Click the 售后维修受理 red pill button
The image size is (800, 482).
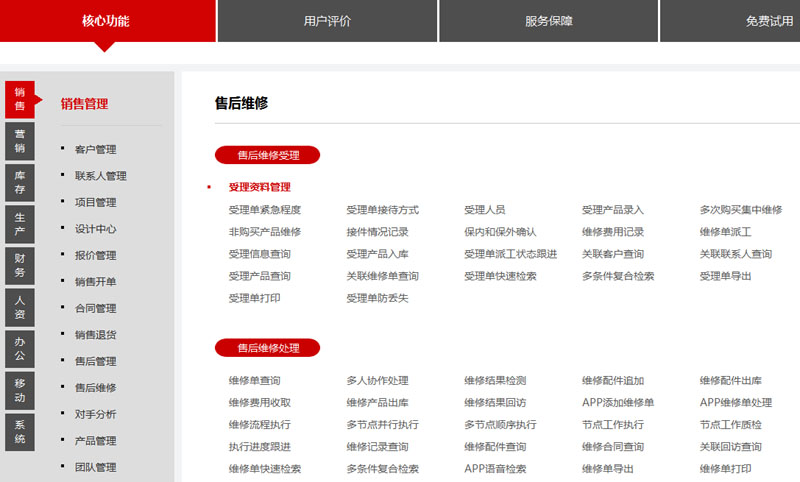tap(267, 155)
